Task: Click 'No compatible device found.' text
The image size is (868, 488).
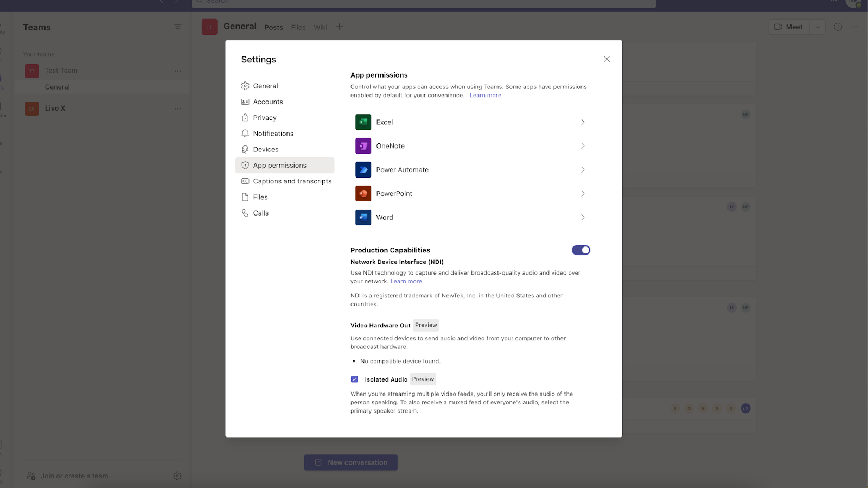Action: tap(400, 362)
